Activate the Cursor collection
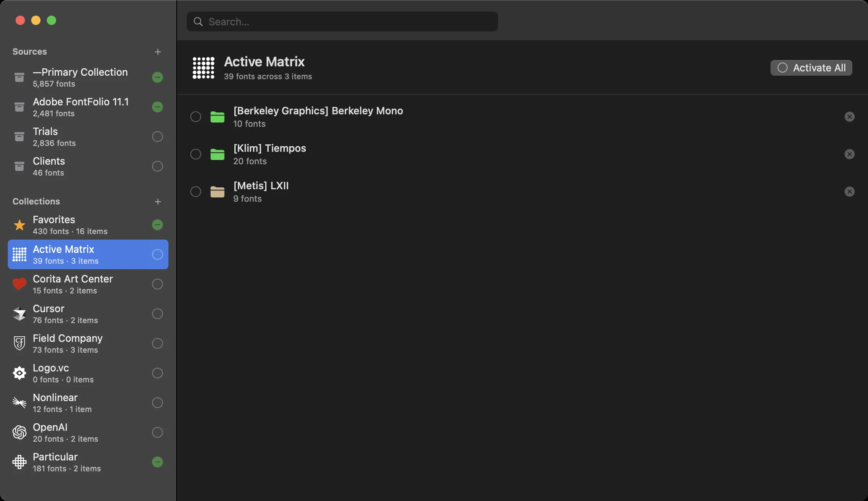Image resolution: width=868 pixels, height=501 pixels. 158,314
